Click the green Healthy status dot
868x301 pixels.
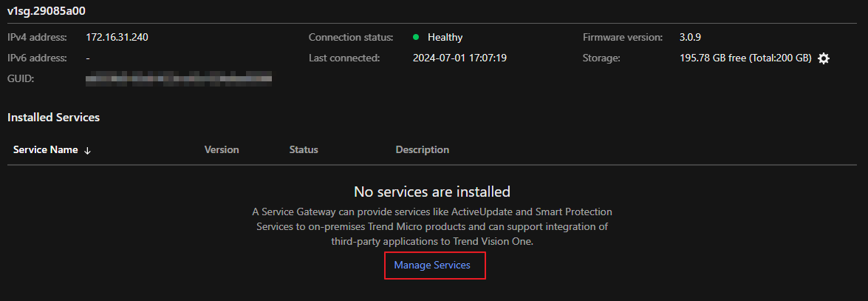pos(416,37)
